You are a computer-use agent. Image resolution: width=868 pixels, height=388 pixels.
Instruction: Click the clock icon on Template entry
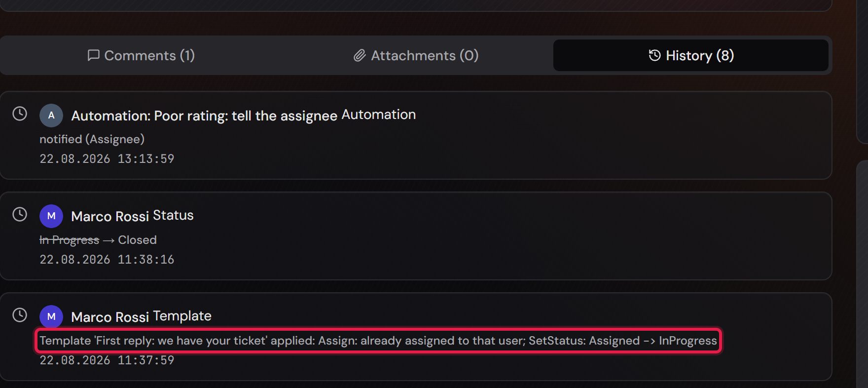coord(20,315)
